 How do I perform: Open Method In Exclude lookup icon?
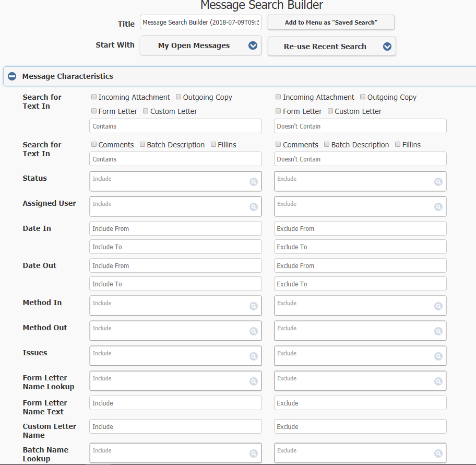(438, 306)
